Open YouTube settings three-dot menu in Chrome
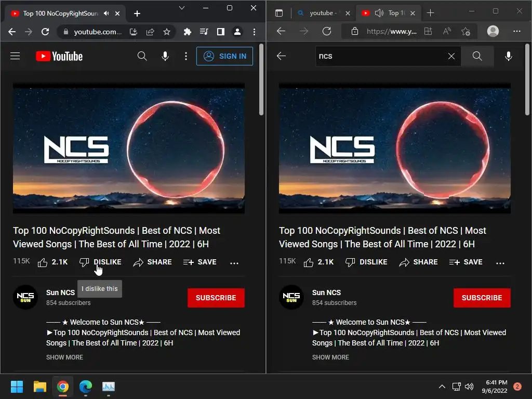The height and width of the screenshot is (399, 532). (x=185, y=56)
